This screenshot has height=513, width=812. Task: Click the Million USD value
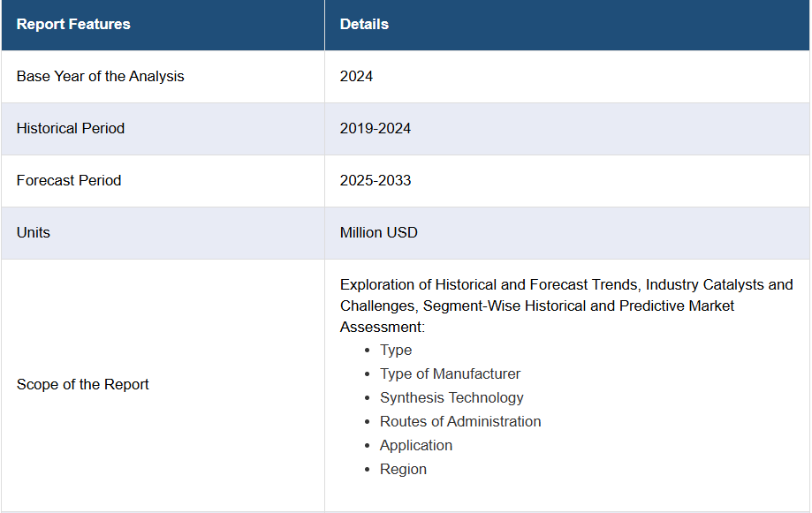click(x=378, y=232)
